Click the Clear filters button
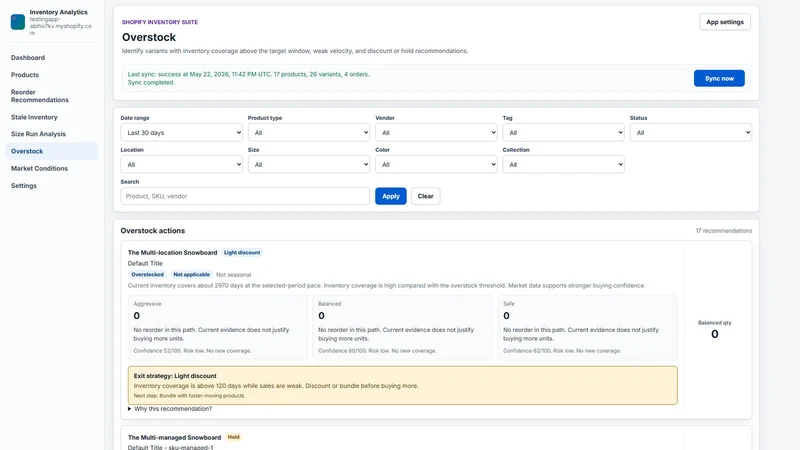Viewport: 800px width, 450px height. 426,196
